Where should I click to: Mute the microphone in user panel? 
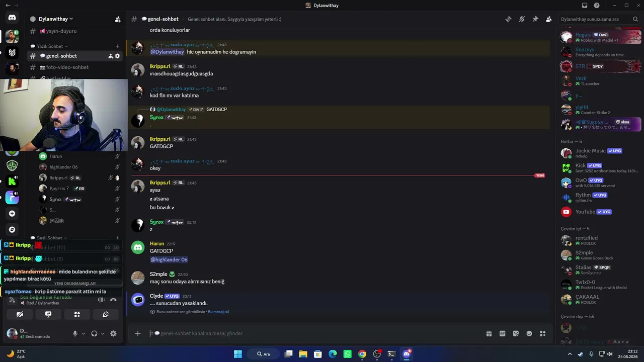(x=75, y=333)
